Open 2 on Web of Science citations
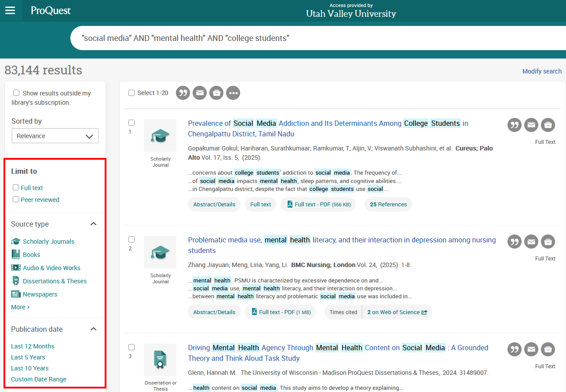The height and width of the screenshot is (392, 566). point(397,312)
